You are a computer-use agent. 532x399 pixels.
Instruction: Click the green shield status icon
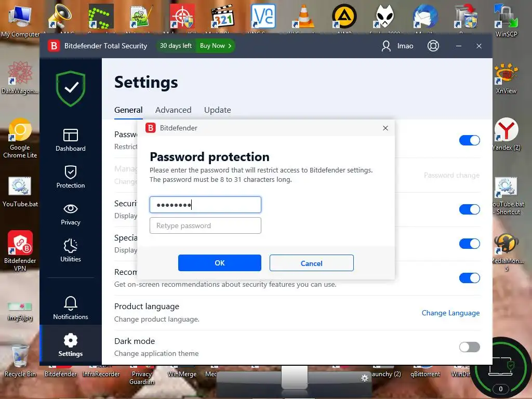click(71, 88)
